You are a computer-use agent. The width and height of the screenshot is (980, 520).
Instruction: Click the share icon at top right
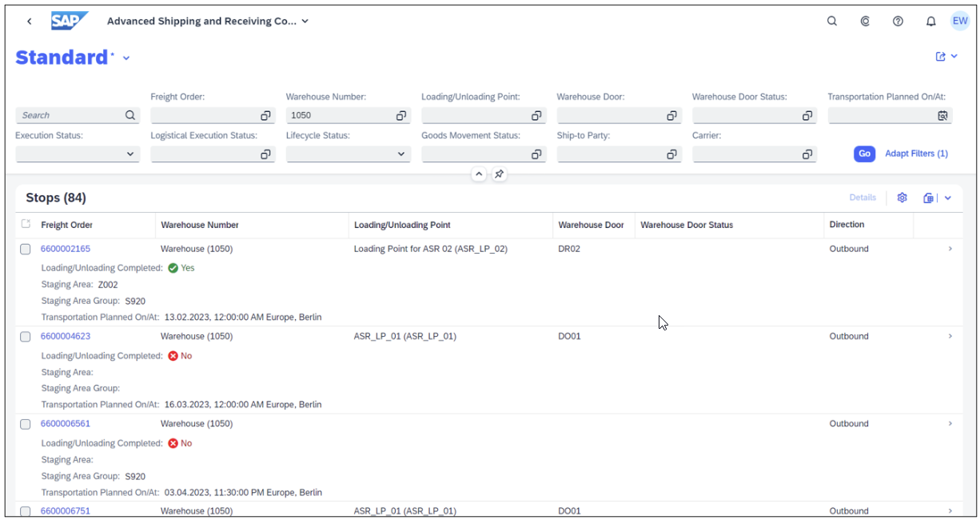point(941,57)
